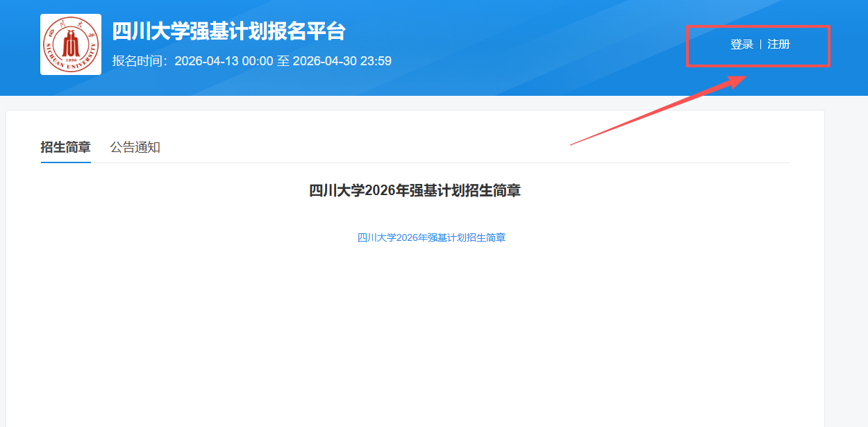Viewport: 868px width, 427px height.
Task: Open the blue 四川大学2026年强基计划招生简章 link
Action: 431,237
